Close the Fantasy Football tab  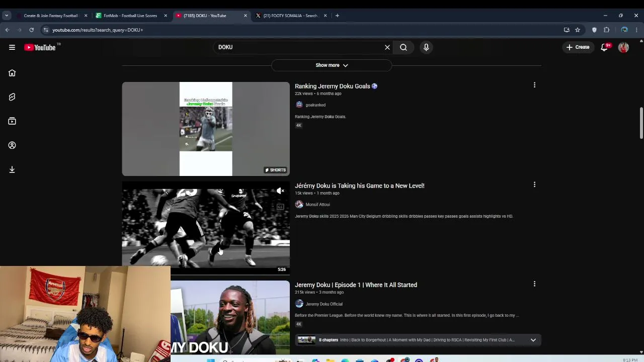coord(86,16)
